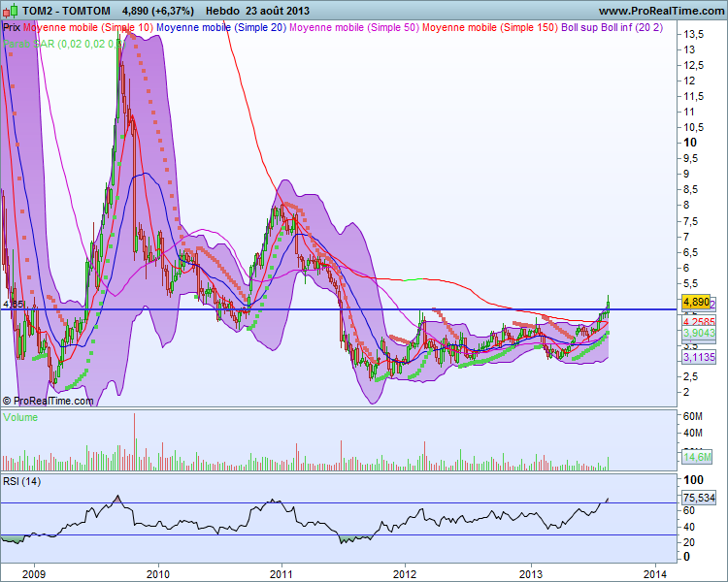Click the Parab SAR indicator legend
728x582 pixels.
pyautogui.click(x=64, y=44)
